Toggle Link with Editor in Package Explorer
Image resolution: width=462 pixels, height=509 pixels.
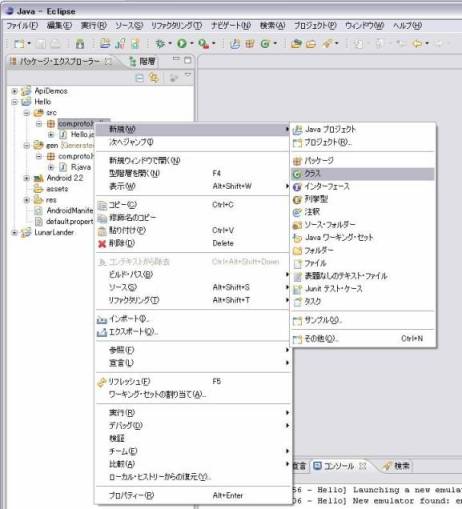[154, 78]
